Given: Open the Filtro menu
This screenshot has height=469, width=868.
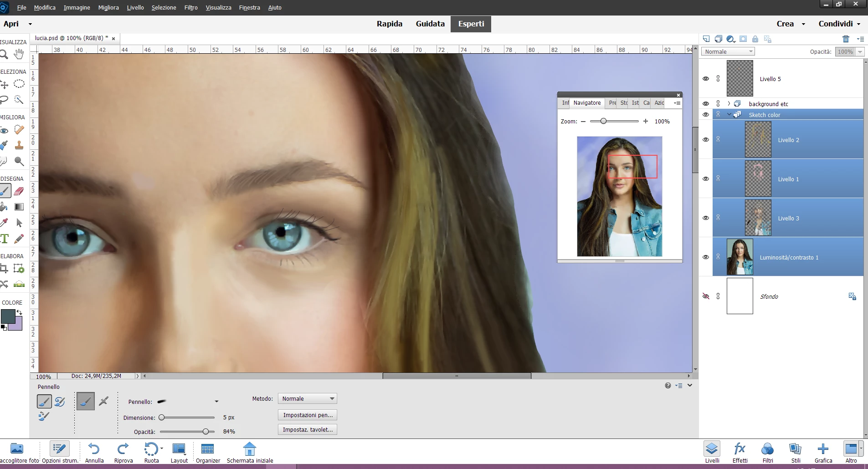Looking at the screenshot, I should [191, 8].
